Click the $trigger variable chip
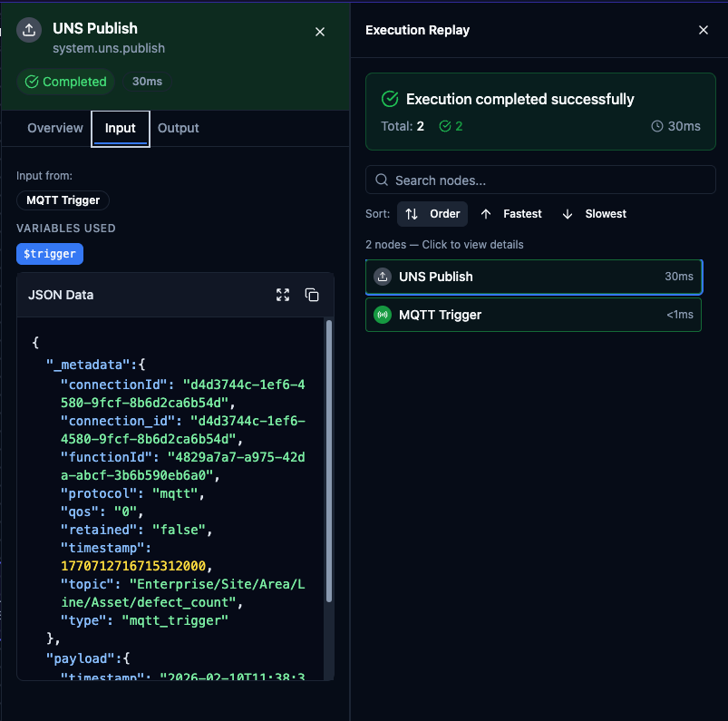This screenshot has height=721, width=728. (49, 254)
